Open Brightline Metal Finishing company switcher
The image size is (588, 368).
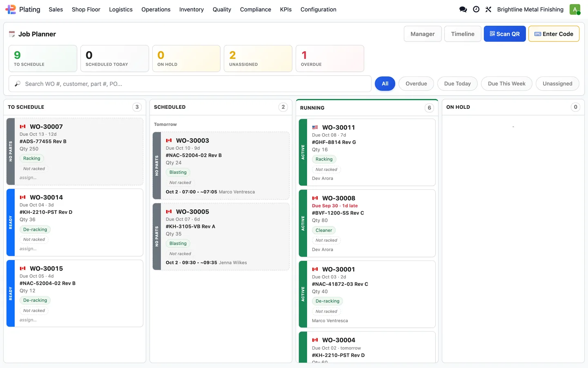(530, 9)
